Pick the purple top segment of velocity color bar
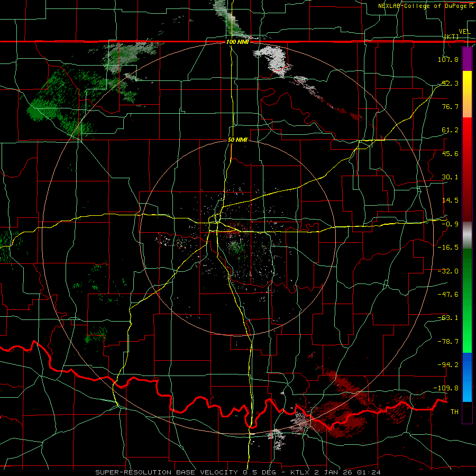476x476 pixels. [x=467, y=59]
